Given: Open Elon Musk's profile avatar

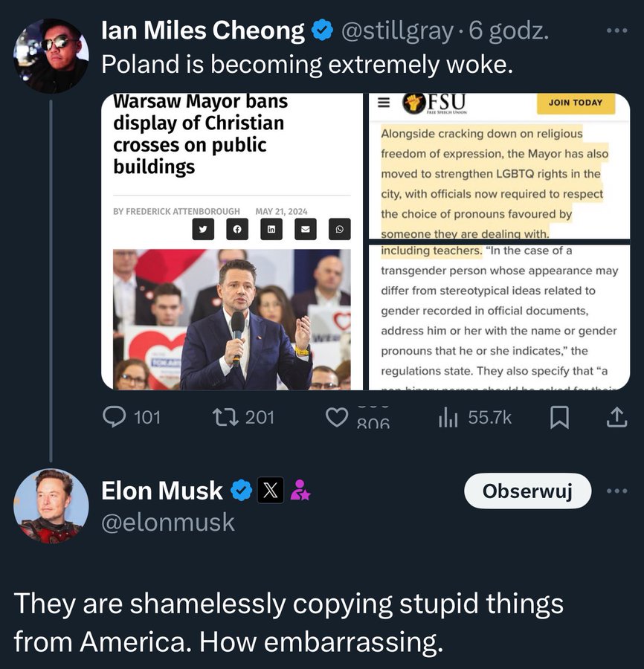Looking at the screenshot, I should pos(51,506).
